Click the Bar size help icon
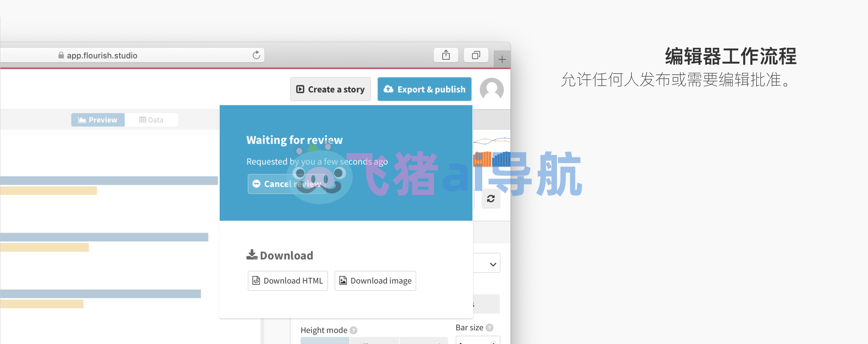Image resolution: width=868 pixels, height=344 pixels. click(489, 327)
